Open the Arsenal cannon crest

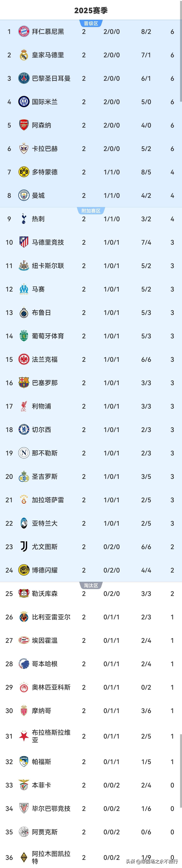24,125
